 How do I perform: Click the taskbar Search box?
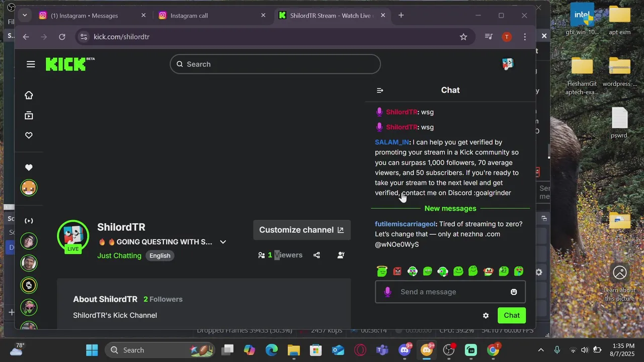(159, 350)
